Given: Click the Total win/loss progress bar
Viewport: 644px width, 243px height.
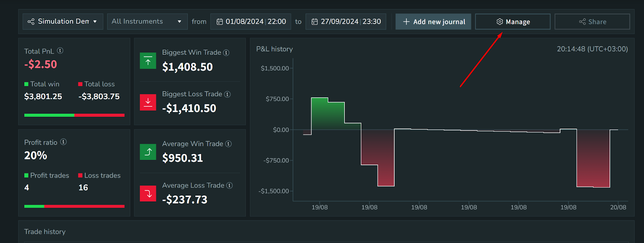Looking at the screenshot, I should (74, 115).
